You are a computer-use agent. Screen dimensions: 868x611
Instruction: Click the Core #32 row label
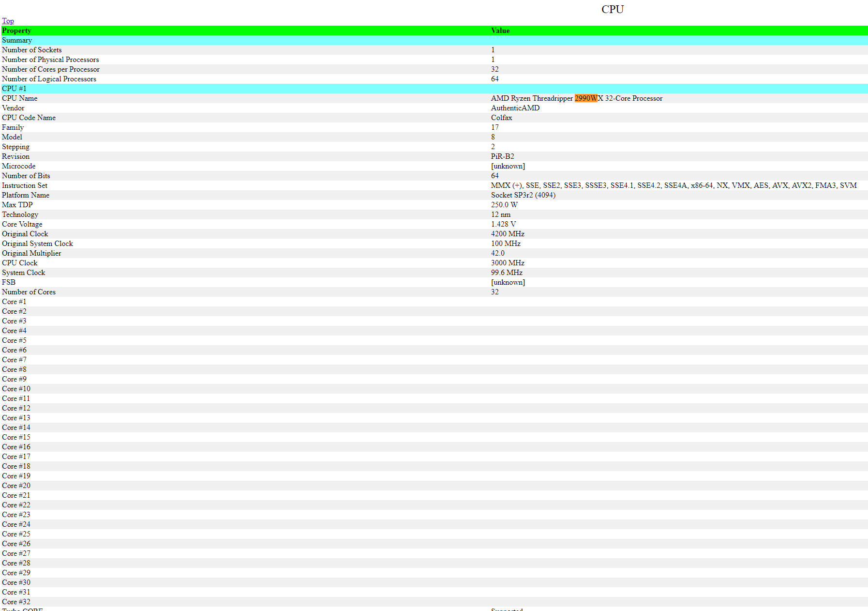click(x=16, y=602)
